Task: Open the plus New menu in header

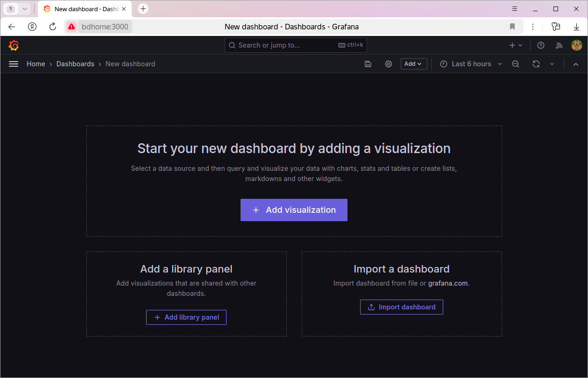Action: [x=516, y=45]
